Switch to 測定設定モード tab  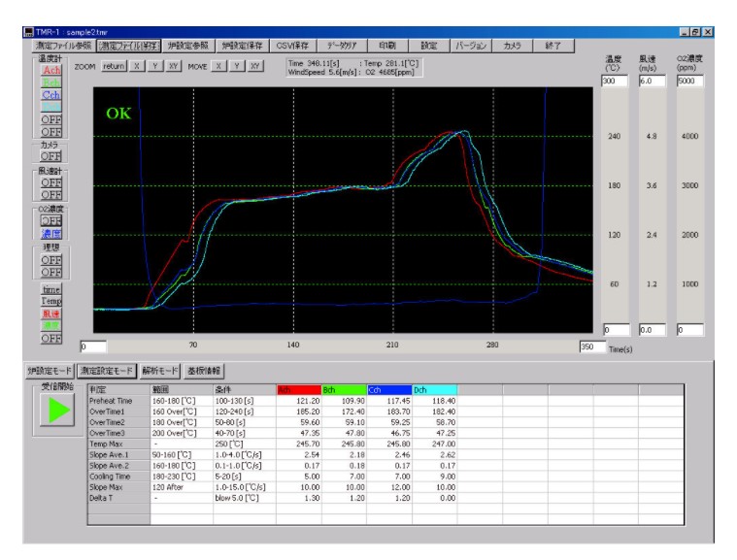(x=106, y=371)
